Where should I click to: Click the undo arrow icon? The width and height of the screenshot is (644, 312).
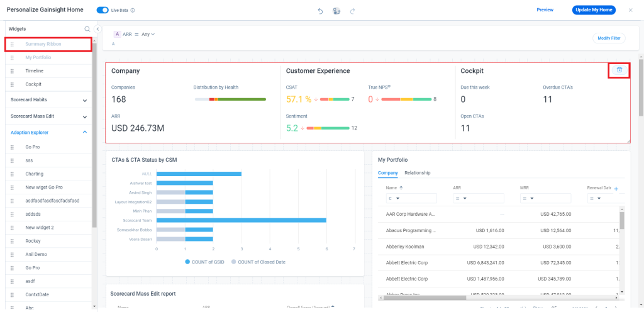point(320,11)
